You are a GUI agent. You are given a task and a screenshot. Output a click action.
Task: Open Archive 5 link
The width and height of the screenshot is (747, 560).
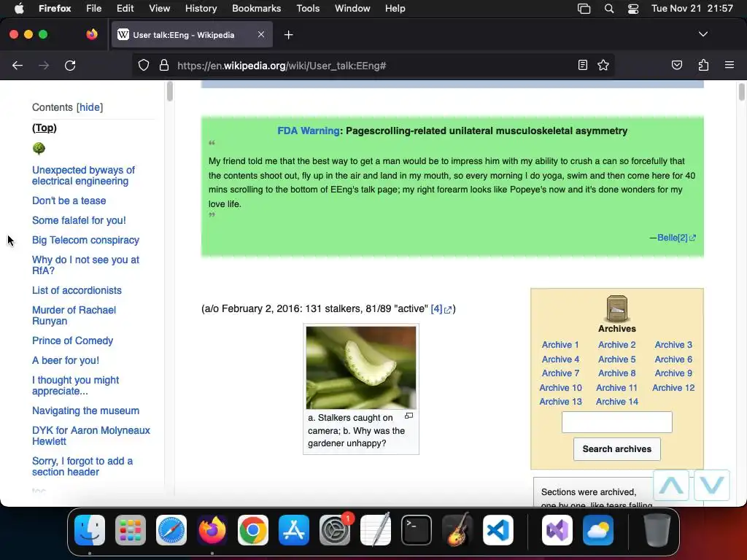pos(617,359)
